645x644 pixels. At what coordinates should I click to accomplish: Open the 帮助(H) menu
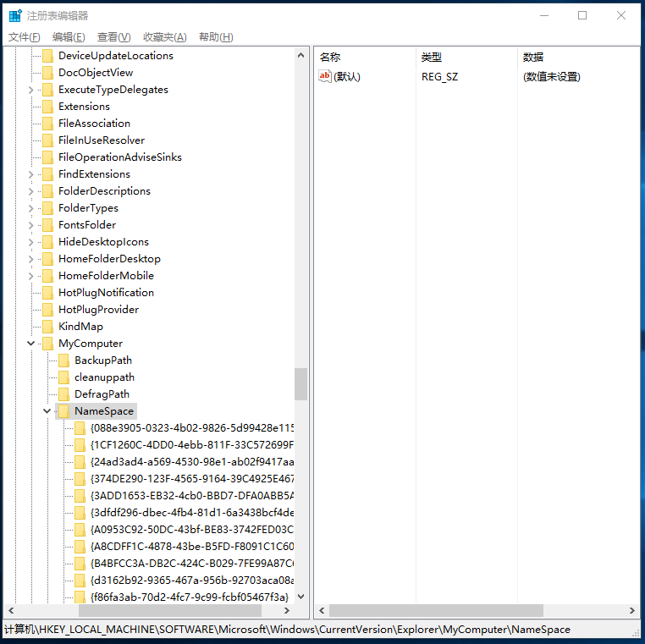click(216, 37)
